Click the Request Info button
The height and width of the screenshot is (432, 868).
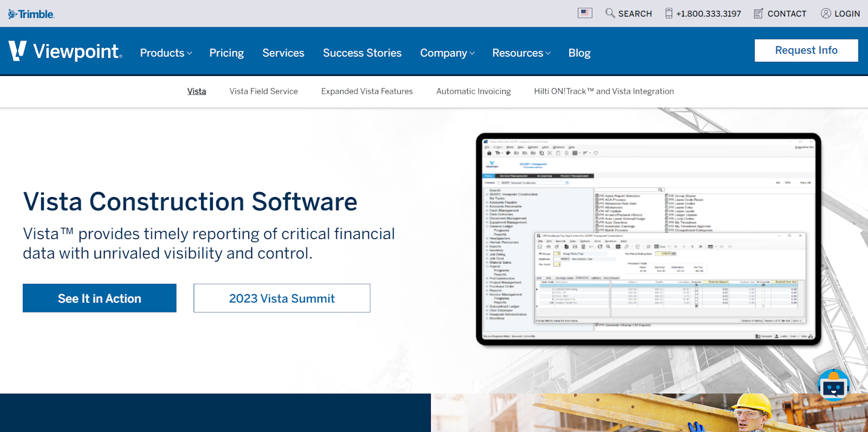(806, 50)
